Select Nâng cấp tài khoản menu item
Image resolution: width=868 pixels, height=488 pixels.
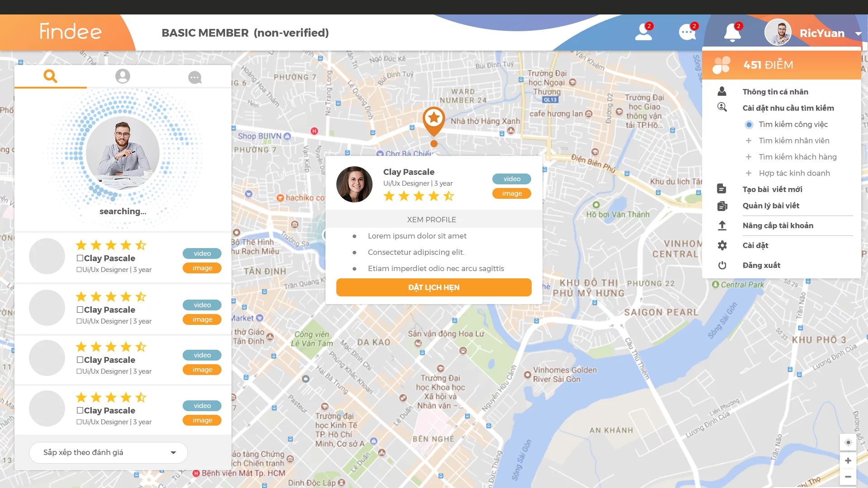778,225
